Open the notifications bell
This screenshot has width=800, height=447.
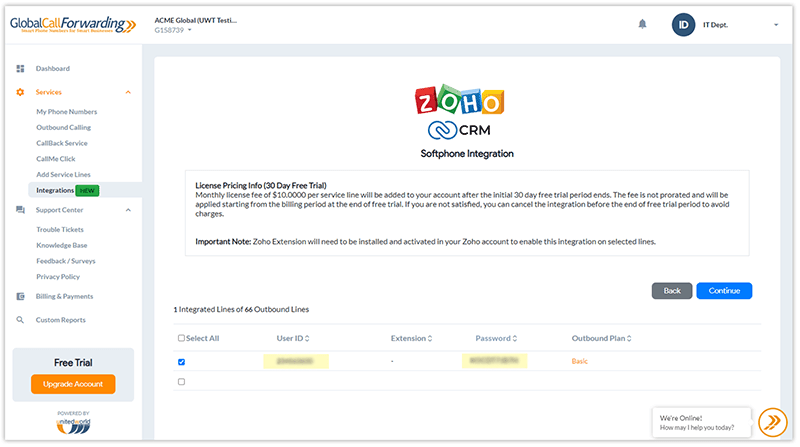642,24
